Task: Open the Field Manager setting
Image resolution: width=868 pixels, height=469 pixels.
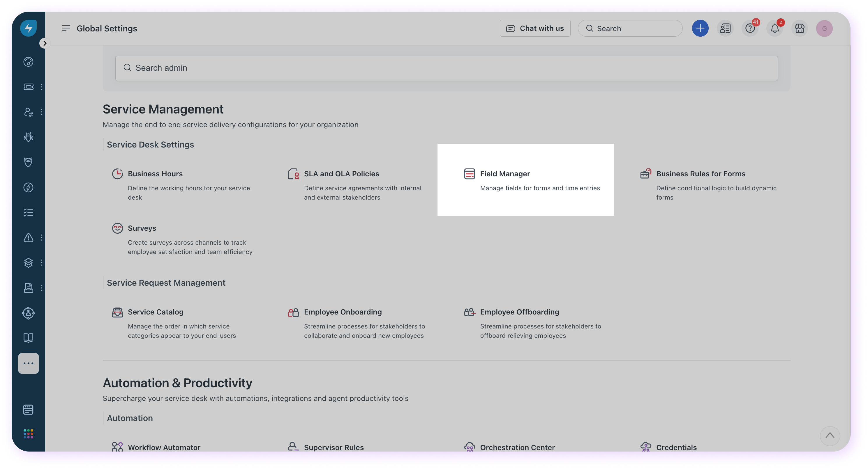Action: coord(505,174)
